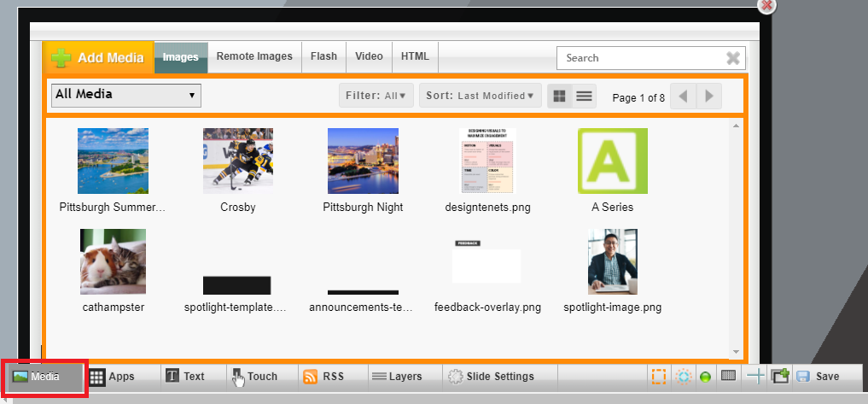Click the add slide plus icon
Screen dimensions: 868x404
pos(781,377)
